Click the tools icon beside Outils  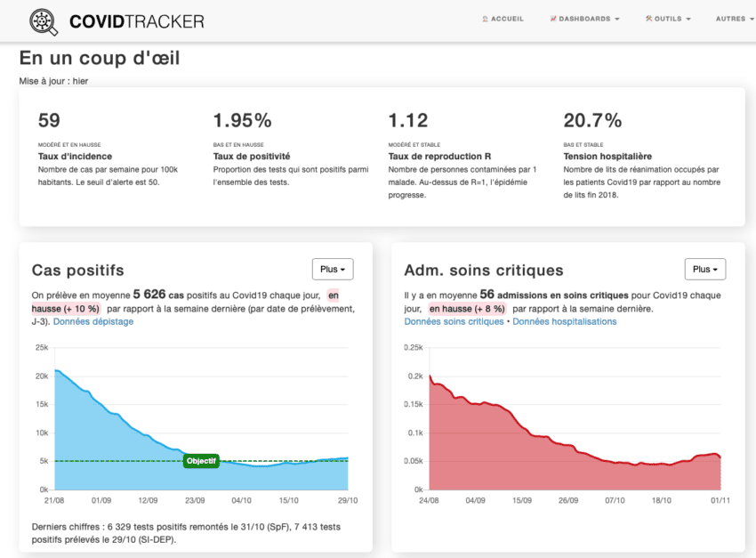649,19
